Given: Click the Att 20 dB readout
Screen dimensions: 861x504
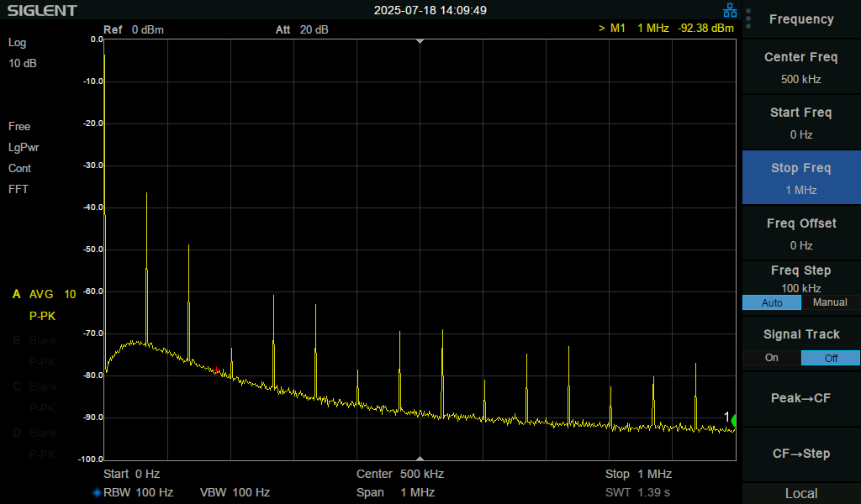Looking at the screenshot, I should pyautogui.click(x=302, y=29).
